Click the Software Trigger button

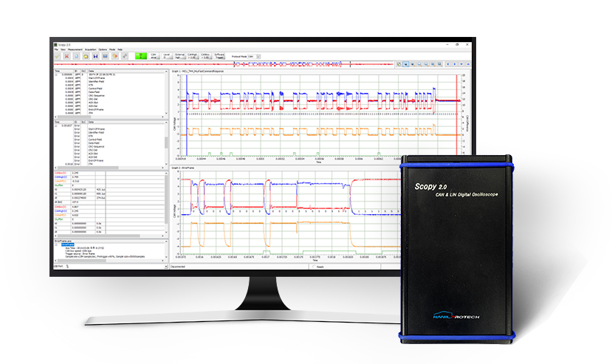point(219,56)
